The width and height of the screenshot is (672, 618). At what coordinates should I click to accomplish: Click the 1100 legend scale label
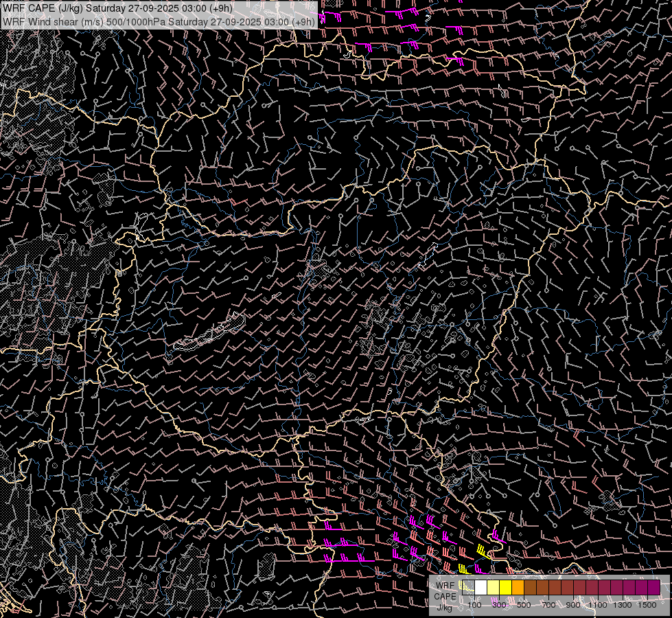pyautogui.click(x=598, y=605)
